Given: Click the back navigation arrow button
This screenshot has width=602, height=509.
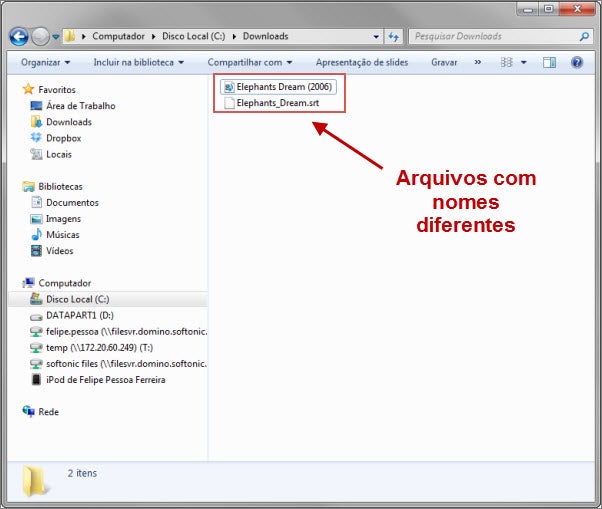Looking at the screenshot, I should point(17,37).
